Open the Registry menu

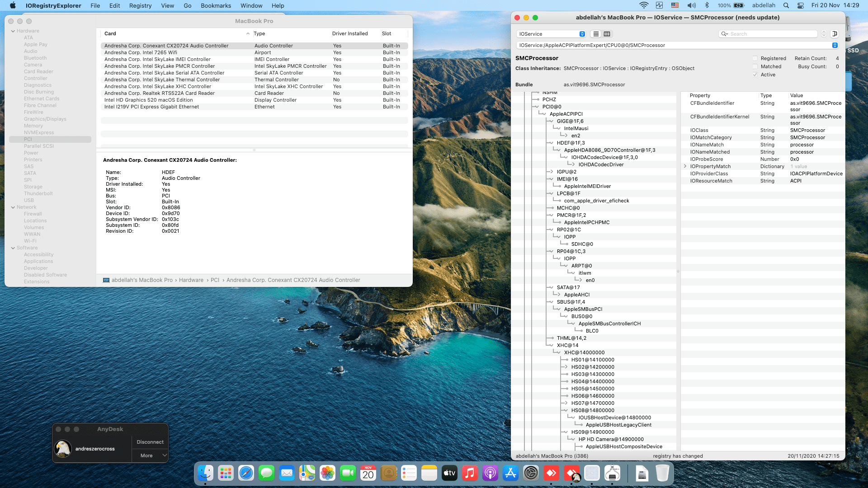pyautogui.click(x=140, y=5)
